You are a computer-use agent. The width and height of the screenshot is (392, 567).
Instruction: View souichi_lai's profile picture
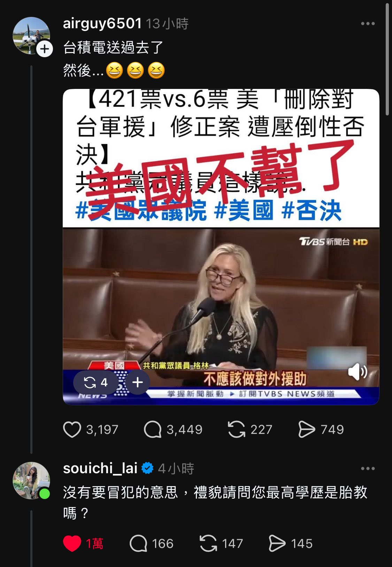coord(31,481)
